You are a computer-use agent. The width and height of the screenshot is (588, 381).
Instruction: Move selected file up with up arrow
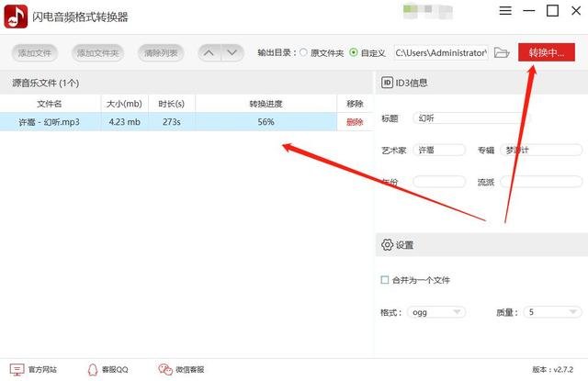(x=209, y=53)
